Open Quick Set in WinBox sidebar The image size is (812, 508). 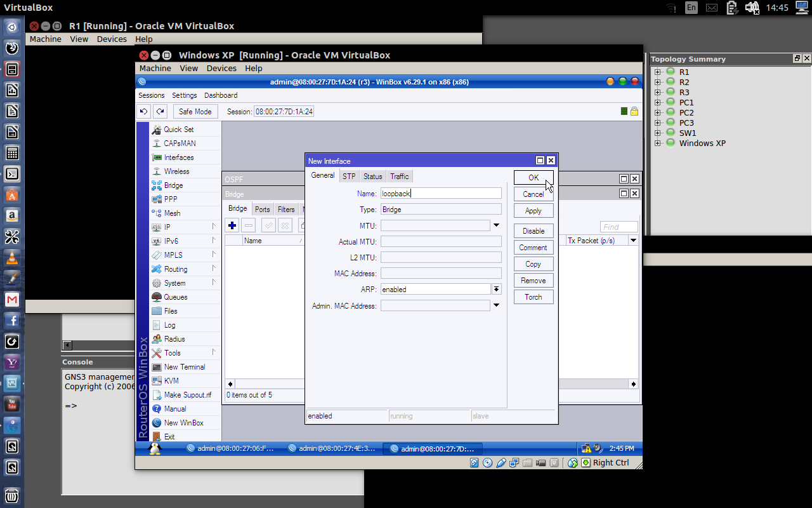coord(179,129)
